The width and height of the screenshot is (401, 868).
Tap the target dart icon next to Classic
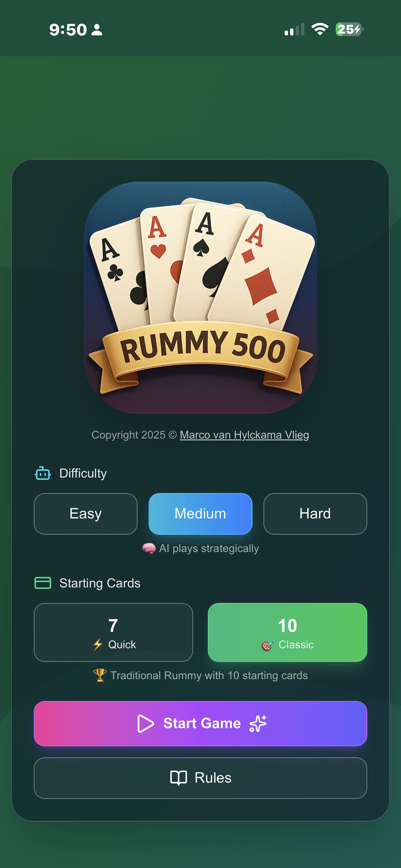268,645
